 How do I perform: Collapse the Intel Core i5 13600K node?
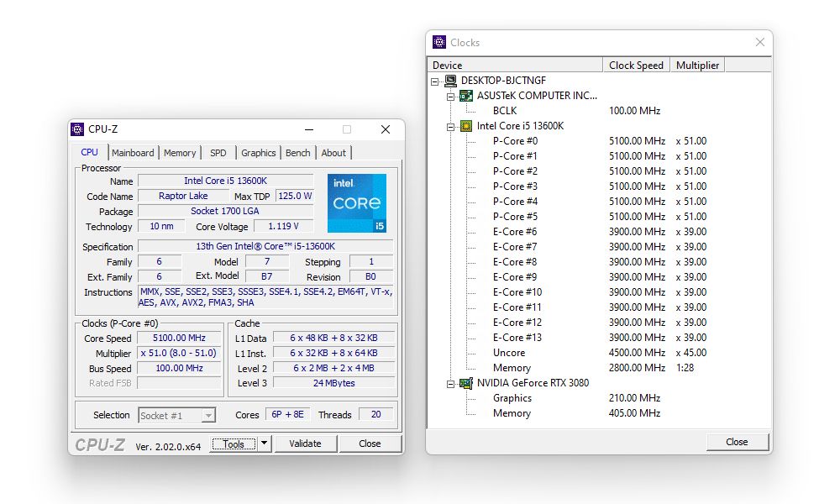coord(450,127)
